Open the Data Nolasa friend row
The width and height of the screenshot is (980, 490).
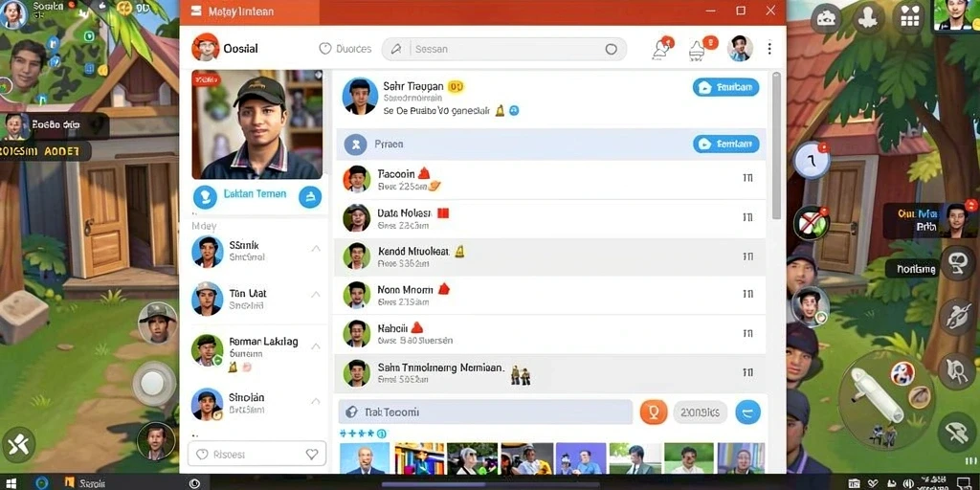point(550,217)
